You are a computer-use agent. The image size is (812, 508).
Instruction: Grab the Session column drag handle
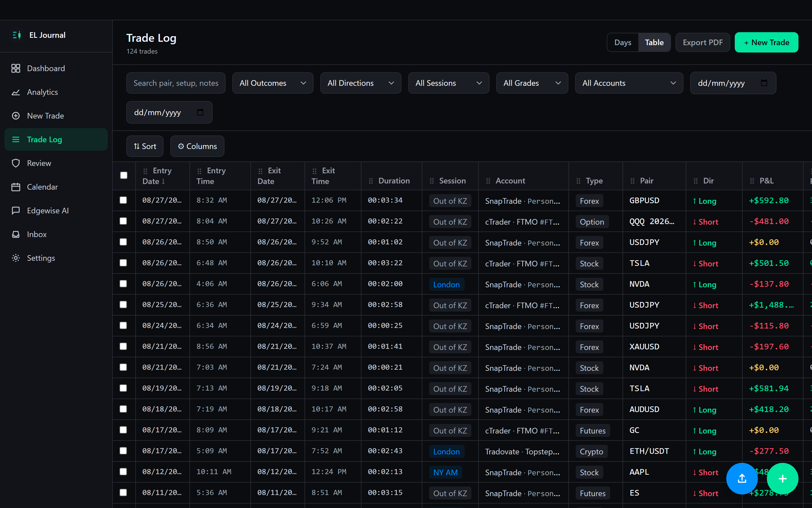[432, 181]
